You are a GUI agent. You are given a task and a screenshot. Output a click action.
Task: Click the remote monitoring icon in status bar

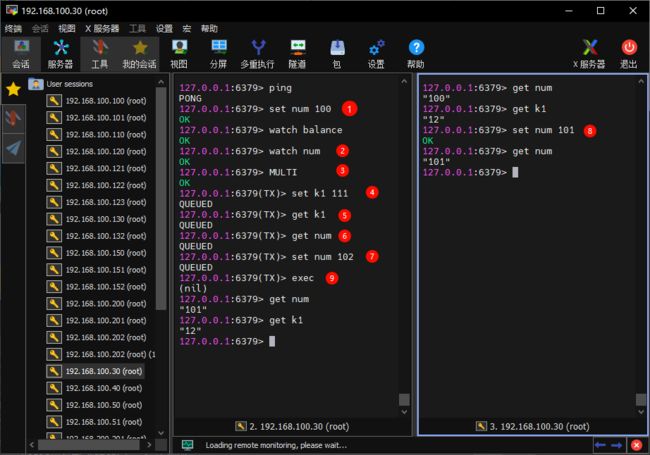pyautogui.click(x=187, y=445)
